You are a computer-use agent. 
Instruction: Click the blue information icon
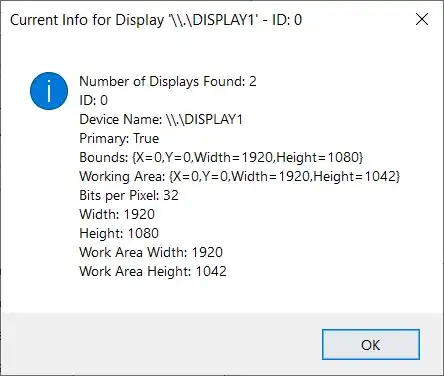click(x=49, y=91)
